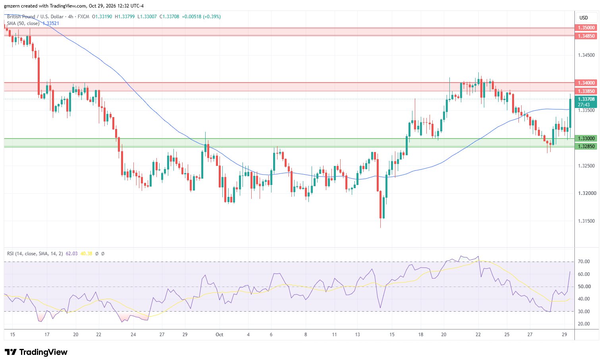Click the 50.00 level on RSI axis
This screenshot has width=603, height=364.
coord(584,287)
